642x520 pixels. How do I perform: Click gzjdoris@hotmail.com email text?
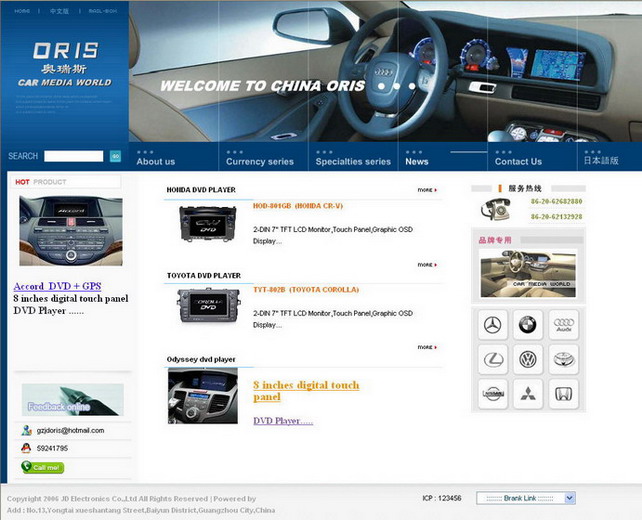click(x=70, y=430)
